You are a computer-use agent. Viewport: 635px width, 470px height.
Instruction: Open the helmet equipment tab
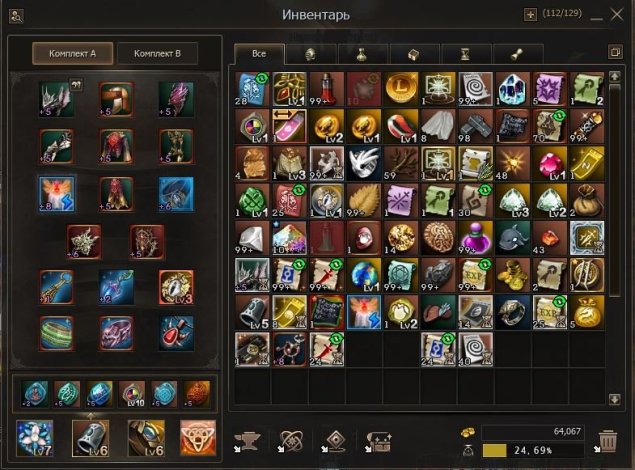(x=311, y=54)
